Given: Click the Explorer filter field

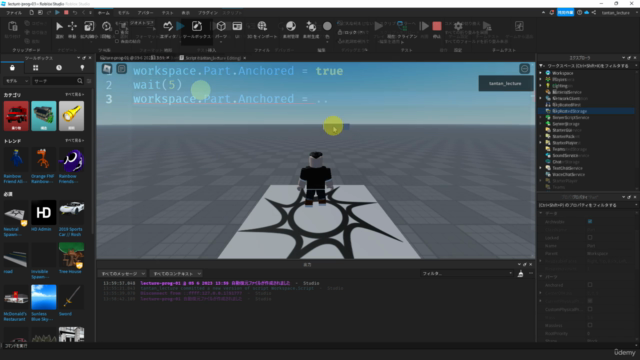Looking at the screenshot, I should point(587,66).
